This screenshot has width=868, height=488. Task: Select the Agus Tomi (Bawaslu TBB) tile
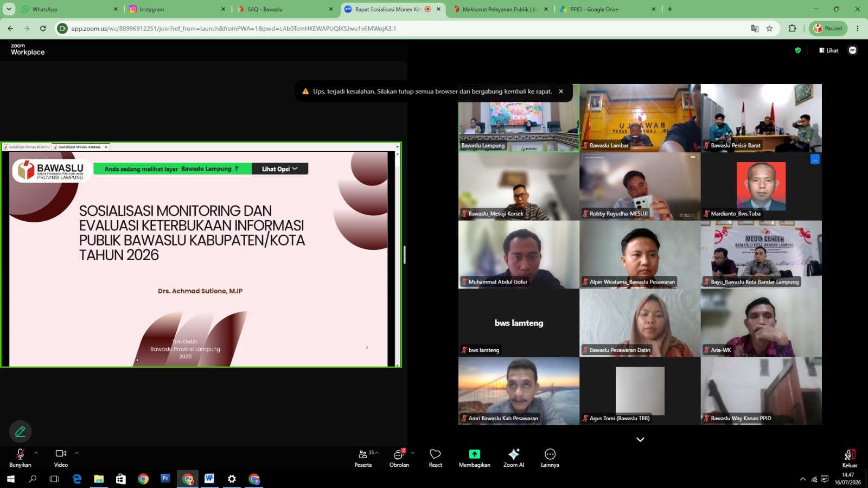pos(640,391)
